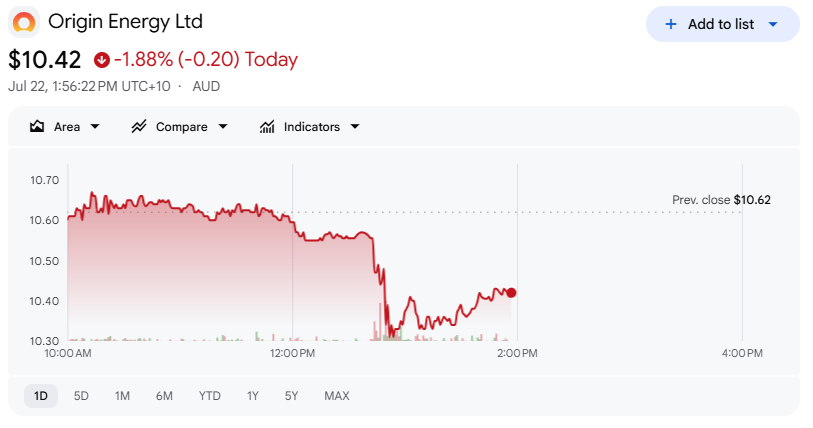The image size is (813, 428).
Task: Expand the Indicators dropdown arrow
Action: (355, 127)
